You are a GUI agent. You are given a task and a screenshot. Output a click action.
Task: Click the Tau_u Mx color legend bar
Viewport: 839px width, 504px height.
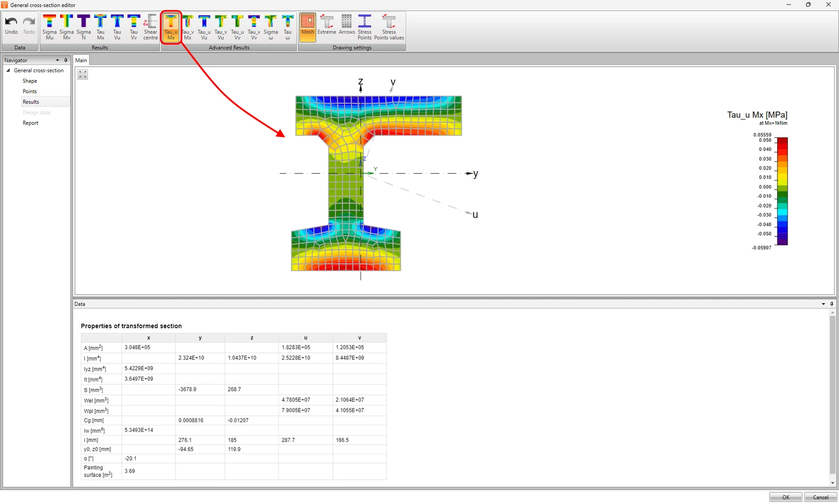coord(782,191)
